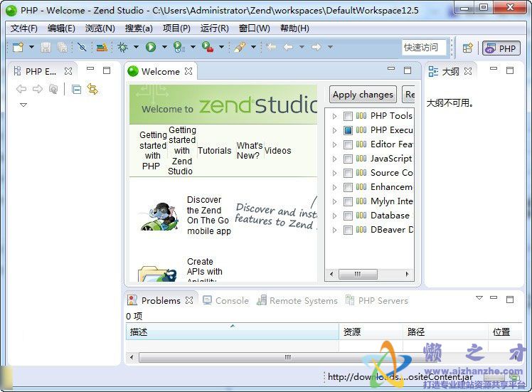Open Getting started with PHP link

(x=152, y=150)
